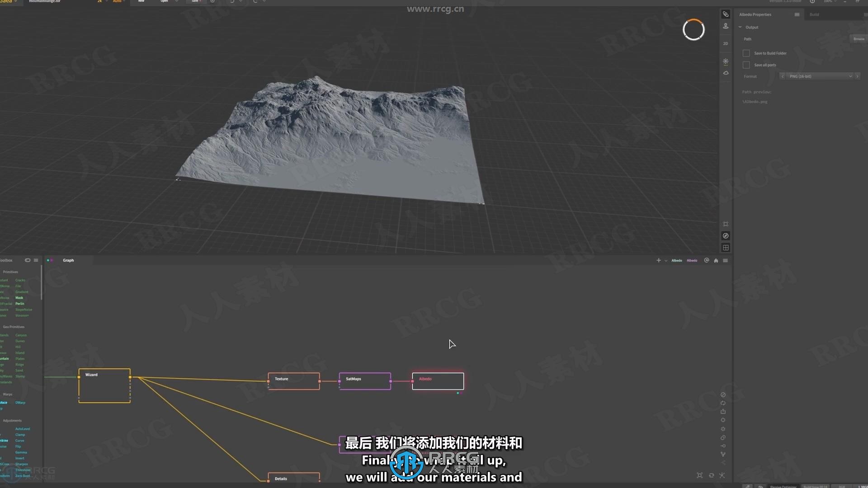This screenshot has width=868, height=488.
Task: Select the Albedo node
Action: click(x=438, y=381)
